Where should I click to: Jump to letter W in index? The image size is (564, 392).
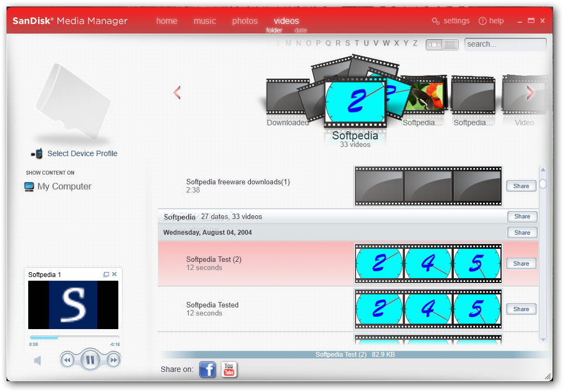point(386,43)
